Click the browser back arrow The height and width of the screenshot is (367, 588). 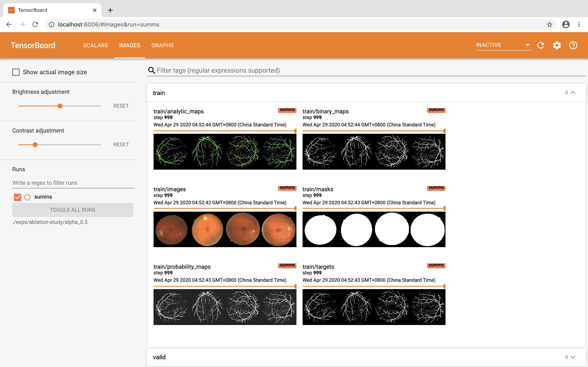9,24
